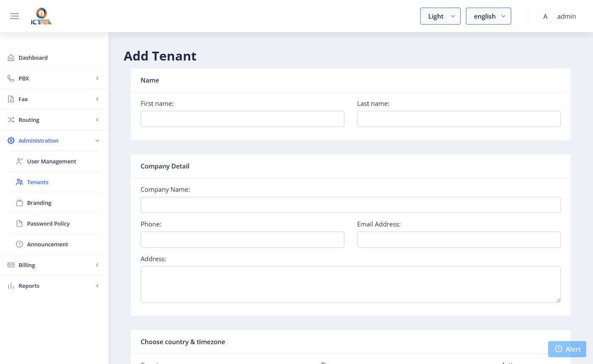The width and height of the screenshot is (593, 364).
Task: Expand the Reports menu chevron
Action: point(97,286)
